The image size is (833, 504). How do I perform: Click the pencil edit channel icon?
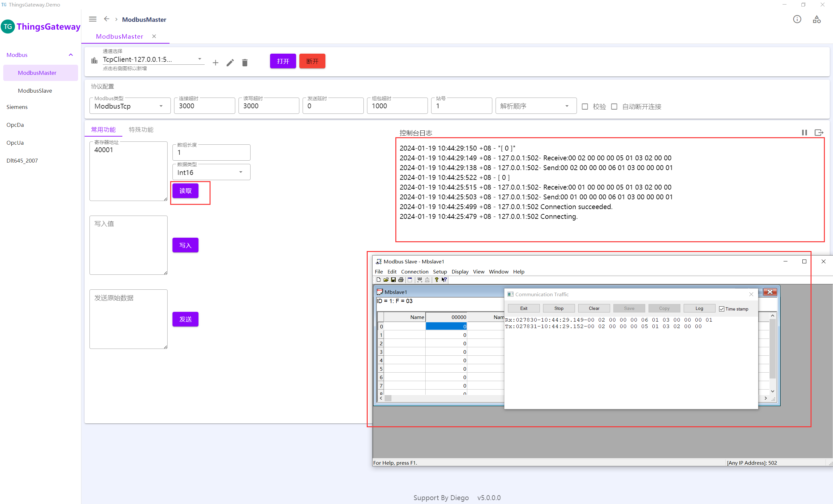click(230, 62)
